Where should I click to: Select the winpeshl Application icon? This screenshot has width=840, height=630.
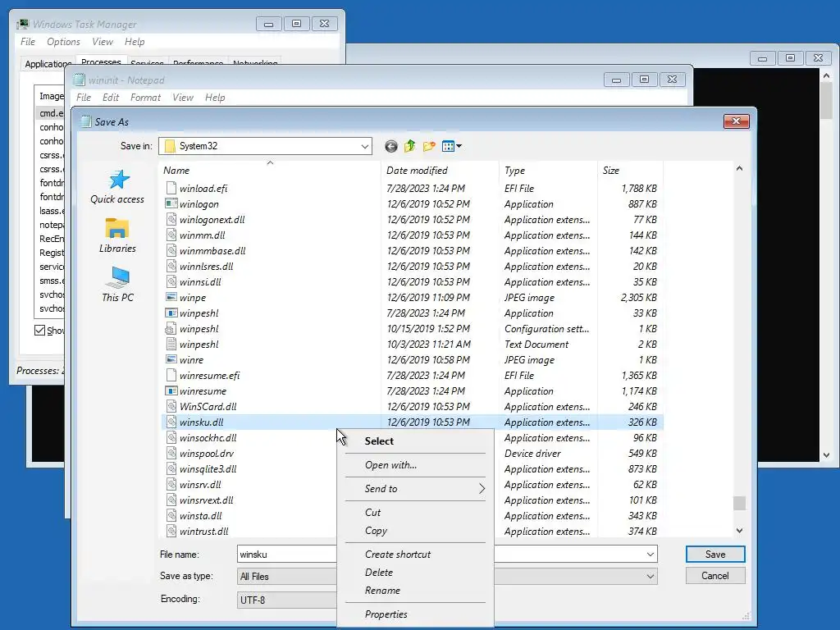[171, 313]
